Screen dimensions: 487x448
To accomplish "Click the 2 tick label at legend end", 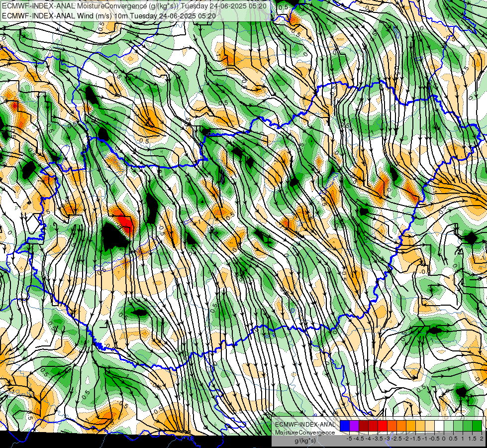I will coord(482,439).
